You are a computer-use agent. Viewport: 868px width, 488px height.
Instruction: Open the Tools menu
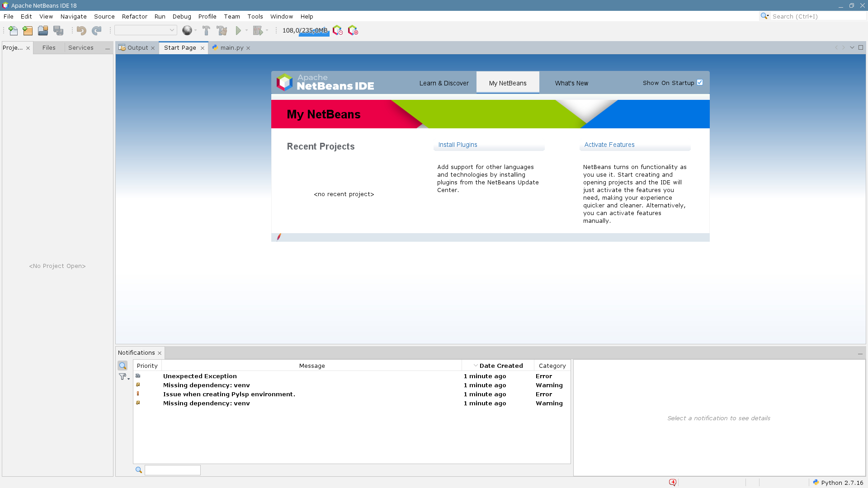[x=255, y=16]
